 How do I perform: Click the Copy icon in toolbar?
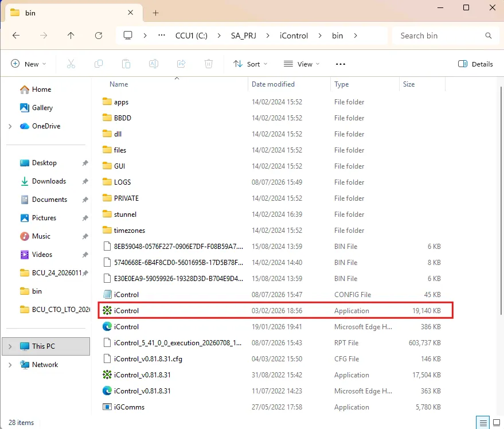pyautogui.click(x=99, y=64)
